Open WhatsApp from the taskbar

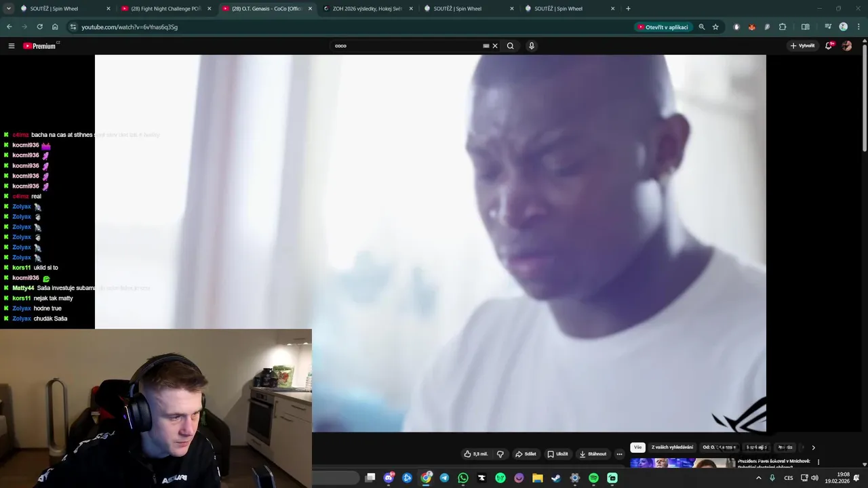pos(463,478)
